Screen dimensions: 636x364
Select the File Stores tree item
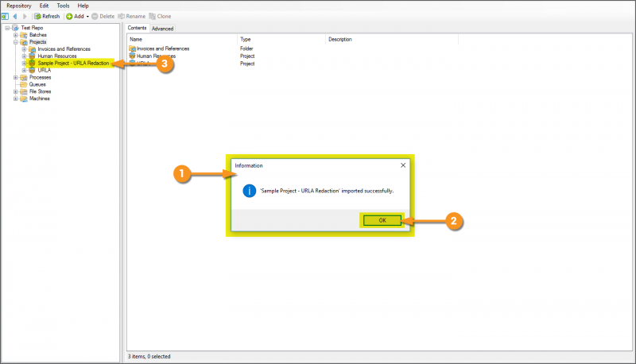41,91
